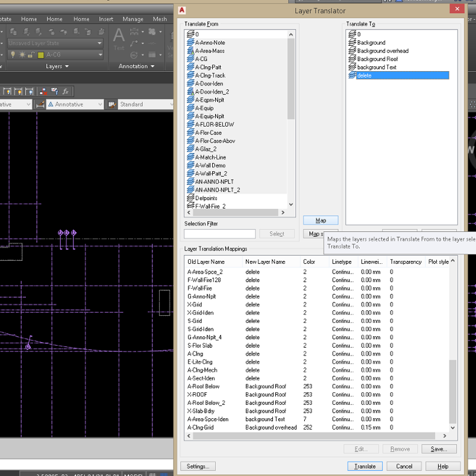
Task: Select the Text annotation tool
Action: click(x=119, y=38)
